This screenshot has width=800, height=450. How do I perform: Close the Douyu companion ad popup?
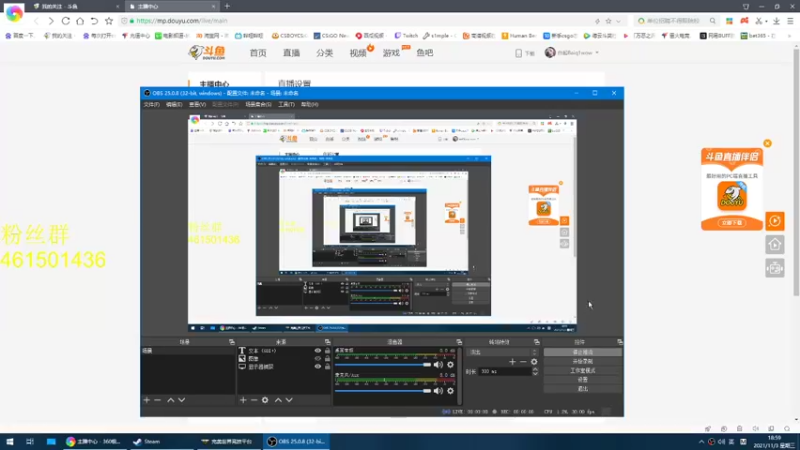point(767,143)
